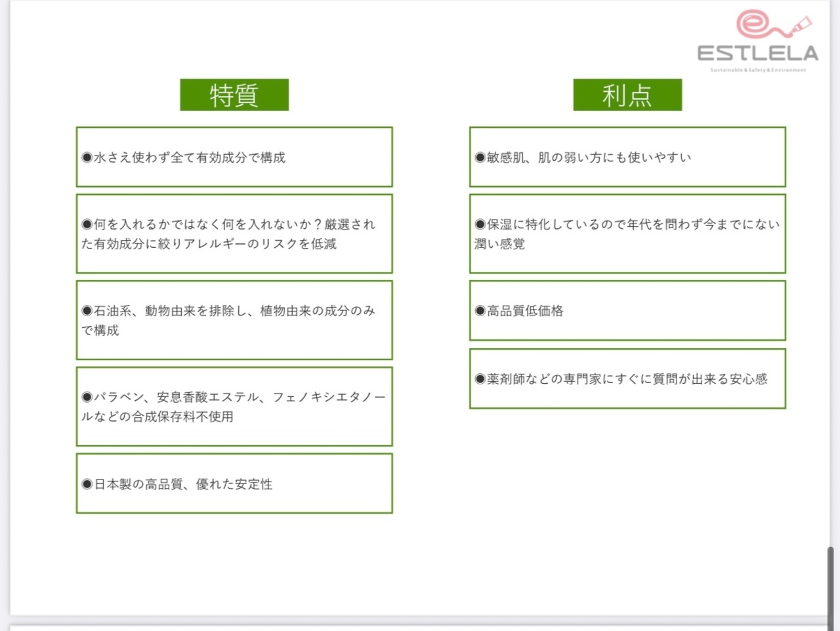Click the 高品質低価格 box
Viewport: 840px width, 631px height.
point(627,310)
